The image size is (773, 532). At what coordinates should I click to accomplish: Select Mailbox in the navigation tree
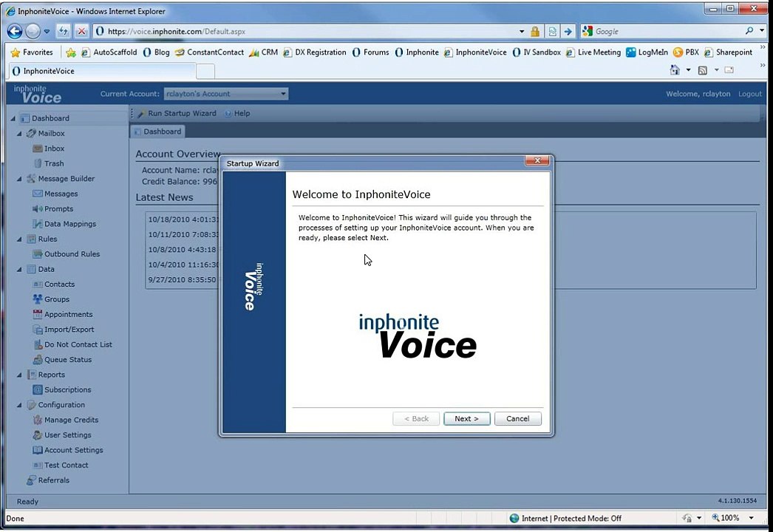pos(51,134)
